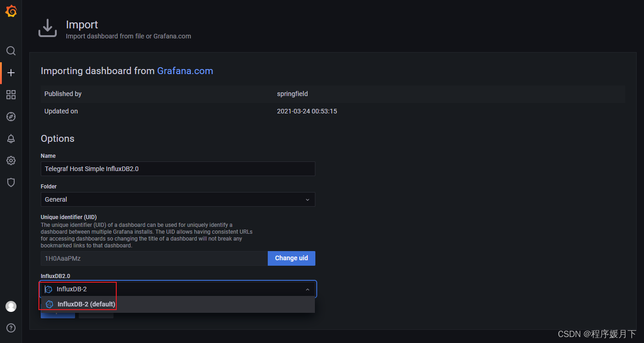This screenshot has height=343, width=644.
Task: Click the Folder dropdown chevron
Action: pos(308,200)
